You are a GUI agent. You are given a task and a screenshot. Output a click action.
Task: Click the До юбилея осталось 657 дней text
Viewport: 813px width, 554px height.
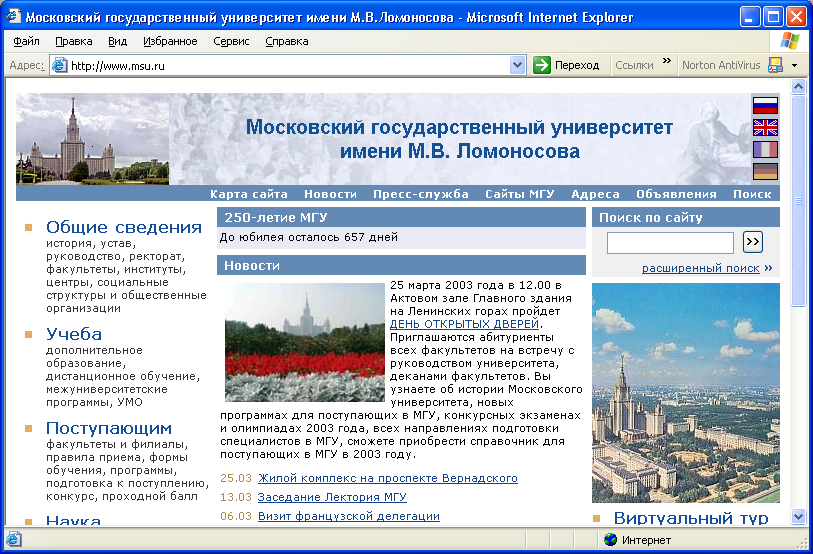(309, 237)
